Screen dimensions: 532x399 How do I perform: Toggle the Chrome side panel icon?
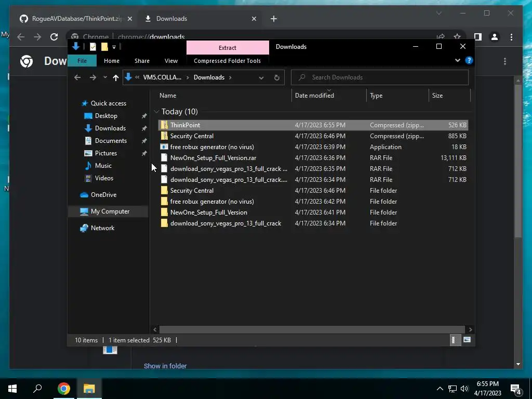[x=478, y=37]
